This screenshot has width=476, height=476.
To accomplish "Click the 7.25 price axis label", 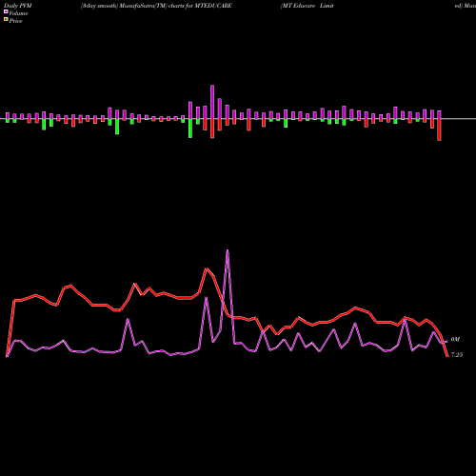I will tap(457, 355).
